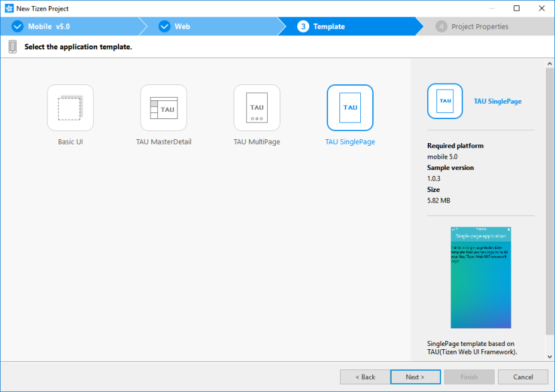This screenshot has width=555, height=392.
Task: Click the checkmark icon on Mobile step
Action: click(x=17, y=27)
